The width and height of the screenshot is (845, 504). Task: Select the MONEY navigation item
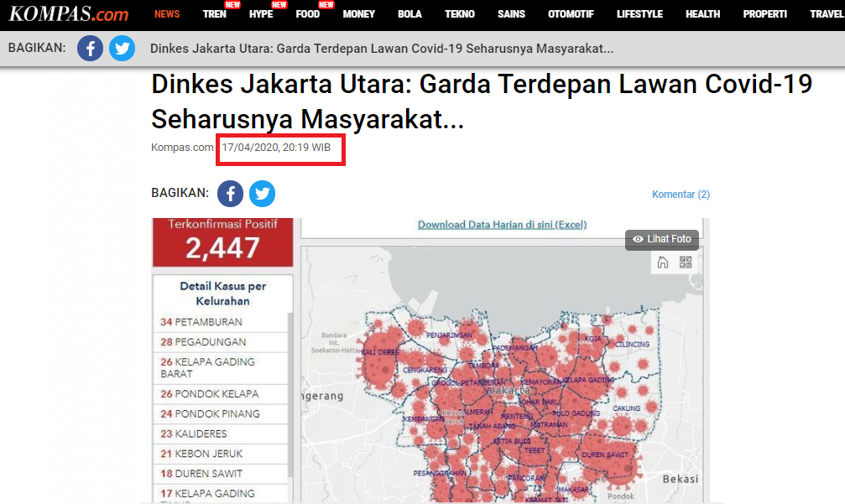[358, 14]
